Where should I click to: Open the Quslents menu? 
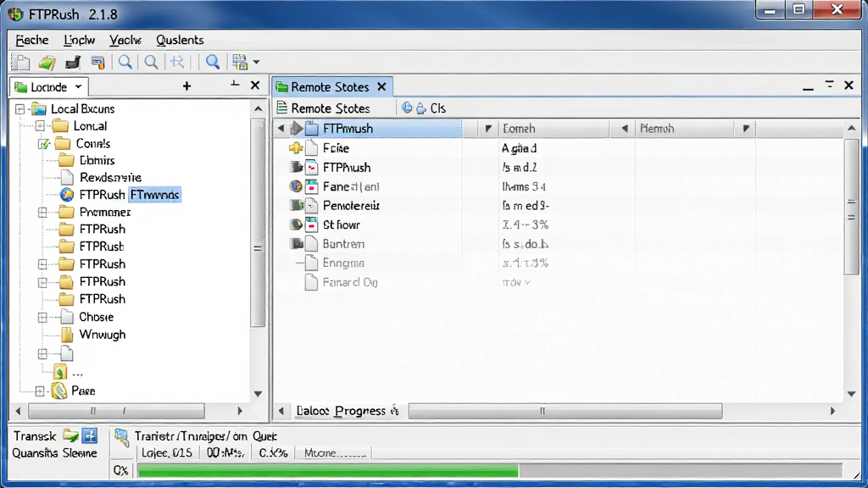click(180, 40)
